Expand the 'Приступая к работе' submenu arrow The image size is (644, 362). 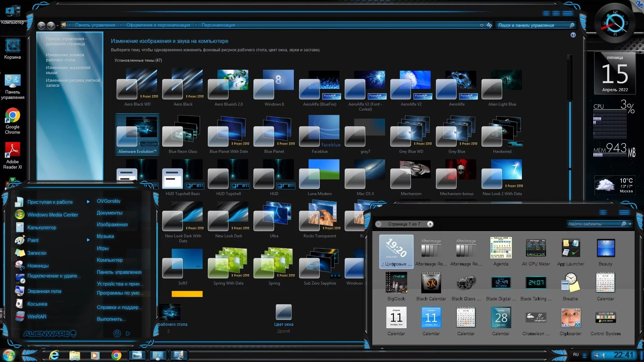tap(88, 202)
